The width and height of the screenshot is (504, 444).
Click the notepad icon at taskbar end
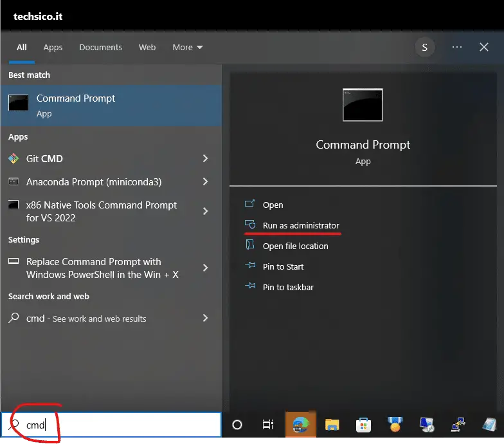click(490, 425)
